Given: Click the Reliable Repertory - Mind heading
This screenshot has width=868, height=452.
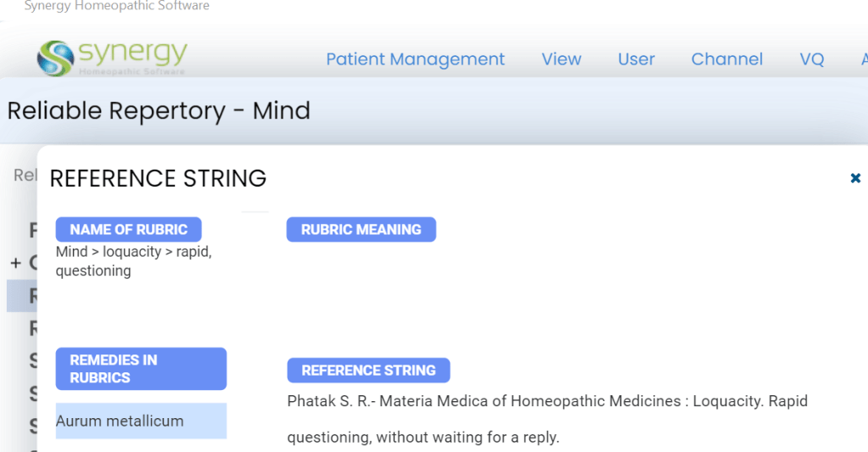Looking at the screenshot, I should click(159, 110).
